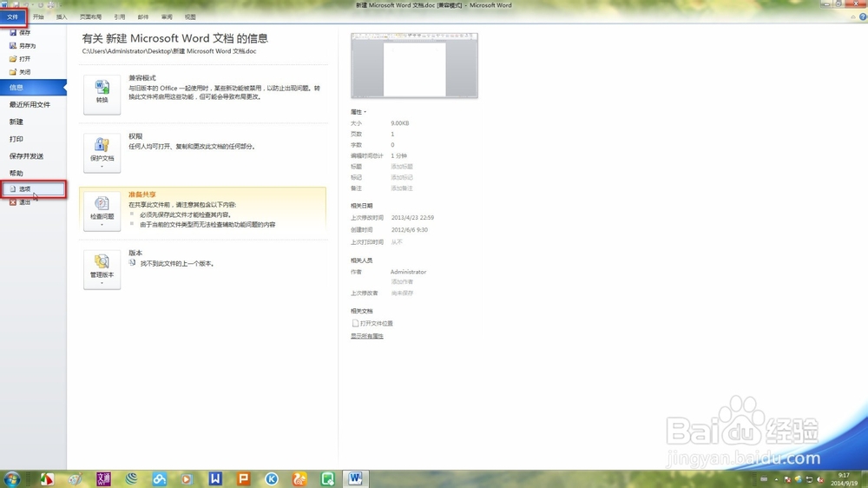The width and height of the screenshot is (868, 488).
Task: Switch to the 页面布局 (Page Layout) ribbon tab
Action: coord(91,17)
